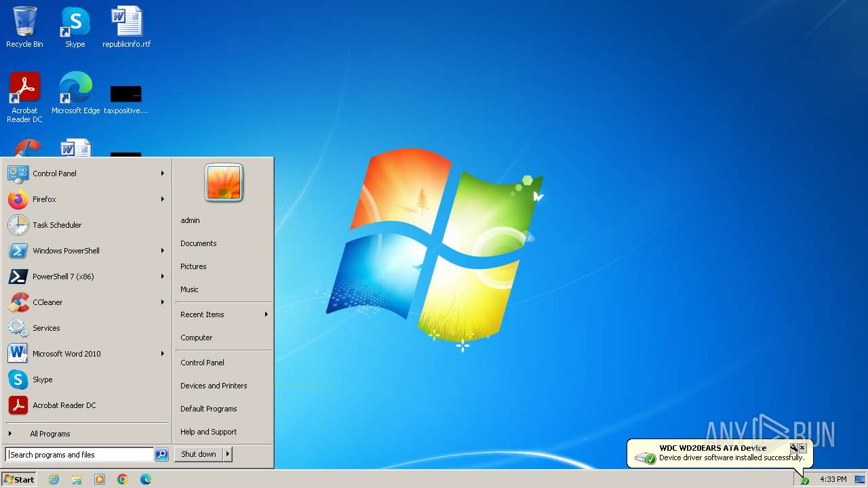The height and width of the screenshot is (488, 868).
Task: Open Acrobat Reader DC desktop shortcut
Action: (24, 98)
